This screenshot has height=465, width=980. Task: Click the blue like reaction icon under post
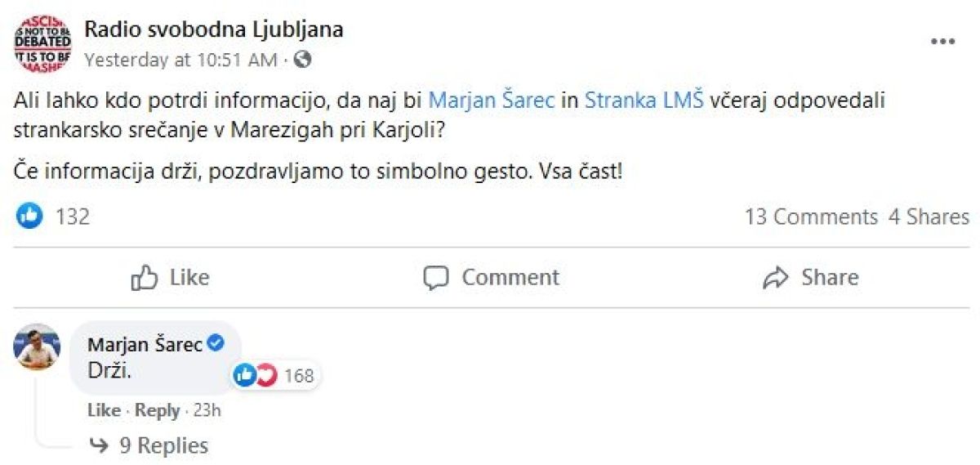coord(29,217)
